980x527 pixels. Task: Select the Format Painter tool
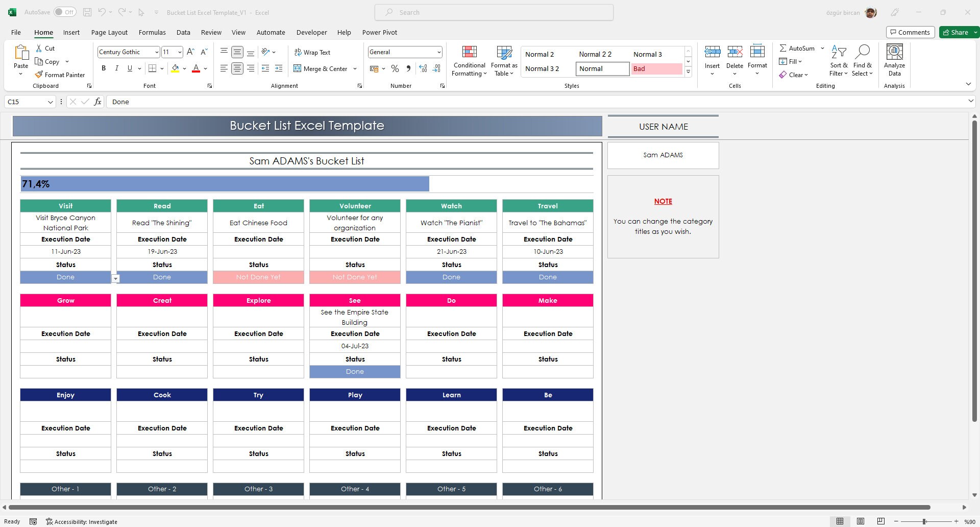tap(60, 75)
